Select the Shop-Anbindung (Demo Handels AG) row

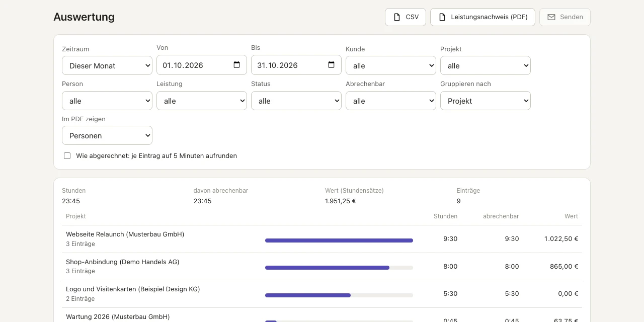[322, 267]
